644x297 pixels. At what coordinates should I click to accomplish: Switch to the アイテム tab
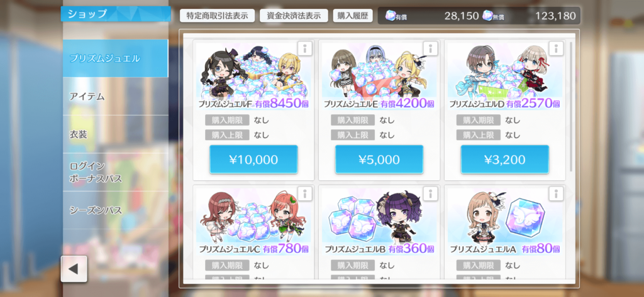(116, 97)
